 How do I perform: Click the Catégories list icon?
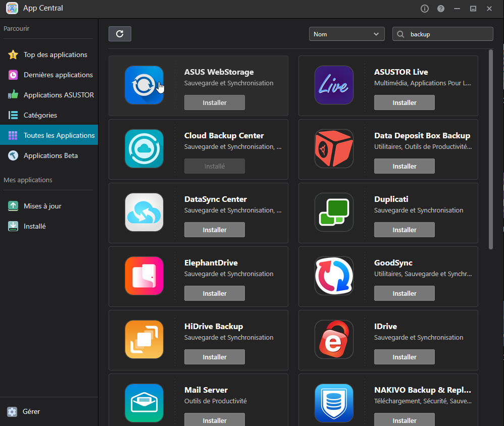coord(13,115)
